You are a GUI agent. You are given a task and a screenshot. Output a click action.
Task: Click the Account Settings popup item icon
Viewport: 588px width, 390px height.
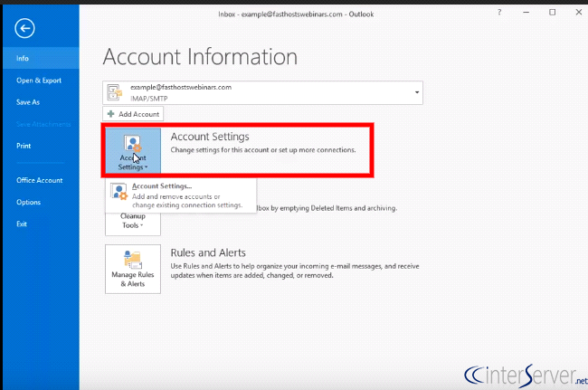[x=119, y=191]
